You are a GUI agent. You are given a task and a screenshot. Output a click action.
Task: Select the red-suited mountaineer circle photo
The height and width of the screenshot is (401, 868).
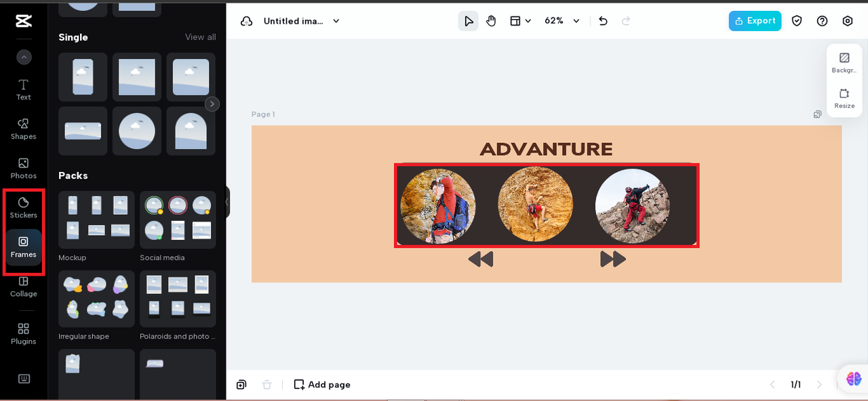tap(633, 206)
